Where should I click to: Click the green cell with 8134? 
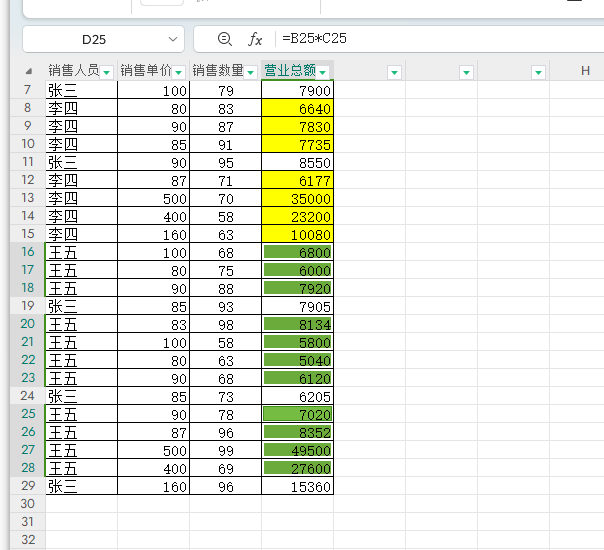[297, 324]
